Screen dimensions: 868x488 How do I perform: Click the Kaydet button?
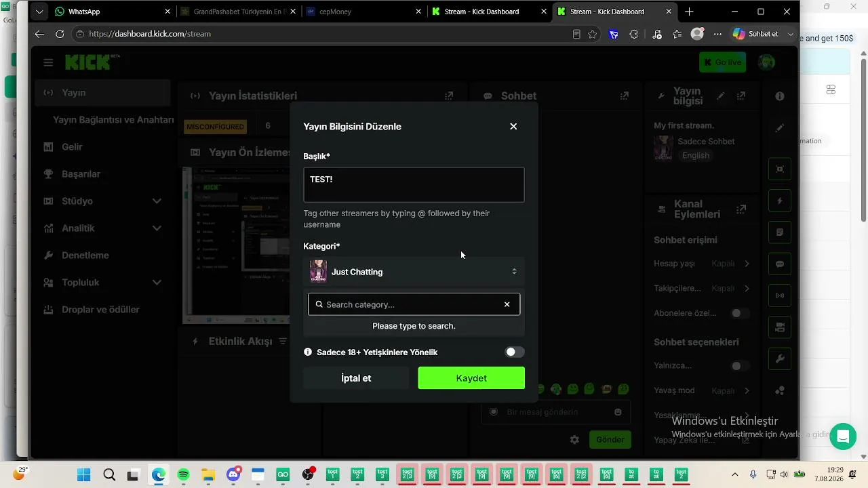pos(471,378)
